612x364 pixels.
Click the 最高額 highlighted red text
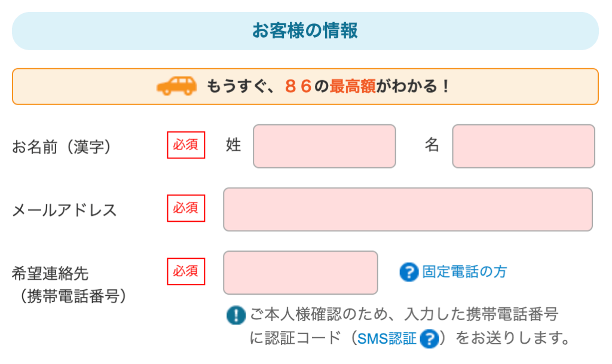[x=353, y=86]
